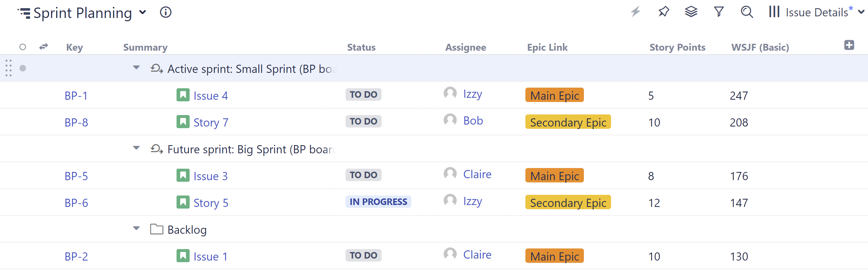Viewport: 868px width, 271px height.
Task: Collapse the Active sprint: Small Sprint group
Action: pyautogui.click(x=136, y=68)
